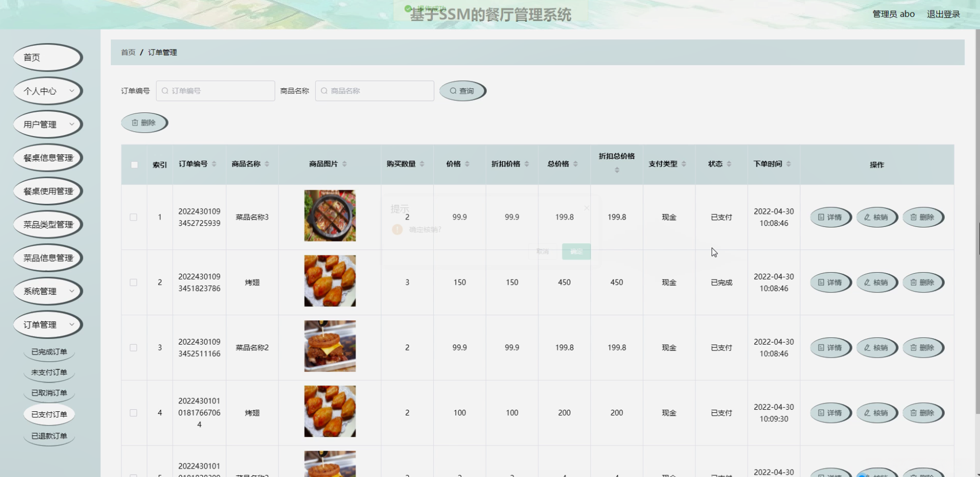The height and width of the screenshot is (477, 980).
Task: Expand the 用户管理 sidebar menu
Action: (x=48, y=125)
